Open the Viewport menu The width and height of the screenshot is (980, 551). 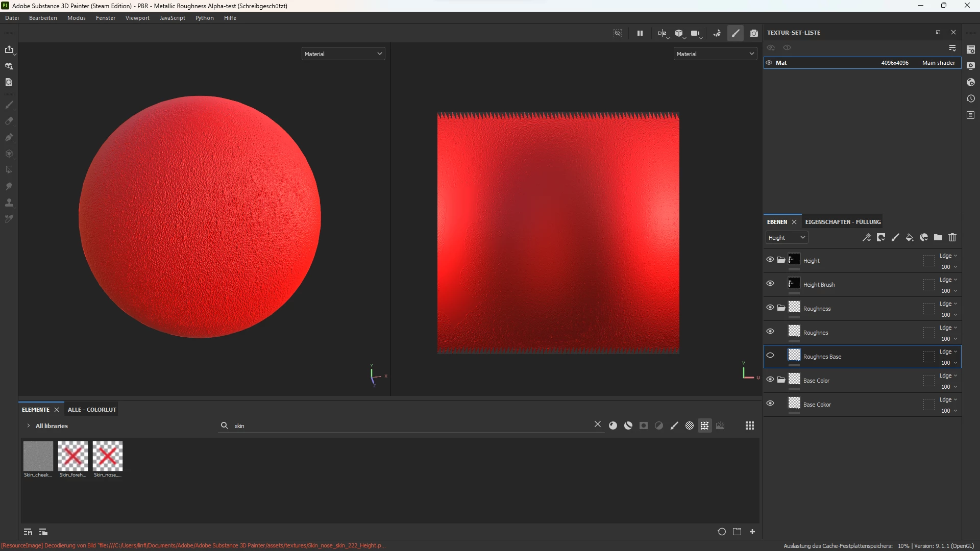137,18
